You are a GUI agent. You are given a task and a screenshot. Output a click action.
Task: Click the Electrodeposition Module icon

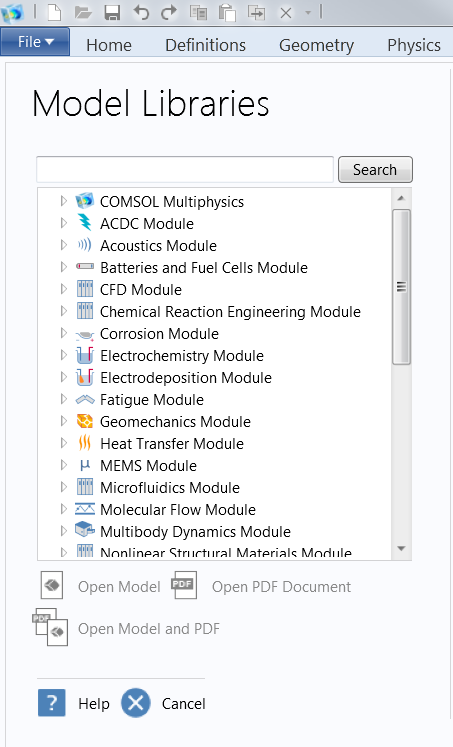point(85,377)
